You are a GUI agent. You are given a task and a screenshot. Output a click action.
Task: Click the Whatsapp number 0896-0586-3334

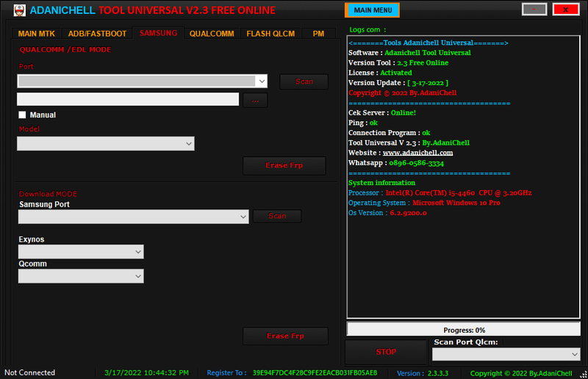click(416, 163)
